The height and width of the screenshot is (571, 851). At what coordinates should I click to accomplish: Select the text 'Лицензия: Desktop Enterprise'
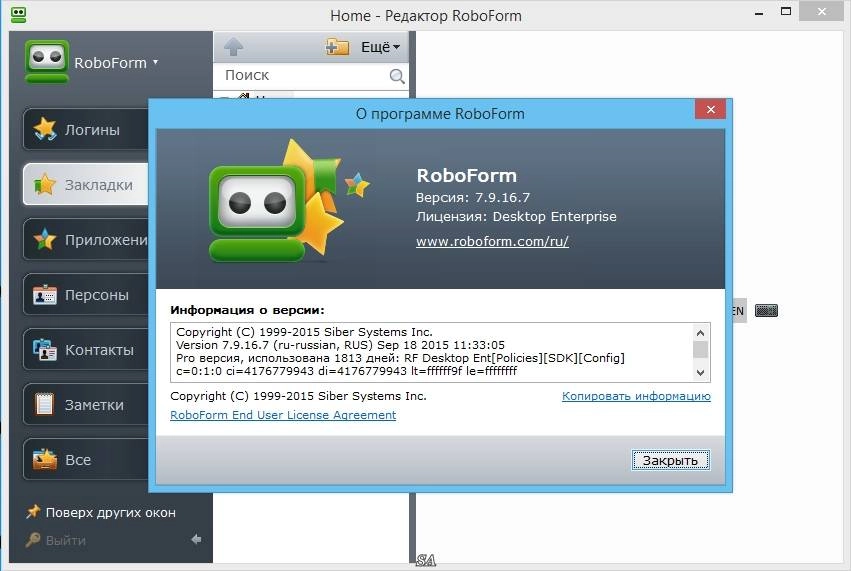click(x=516, y=217)
